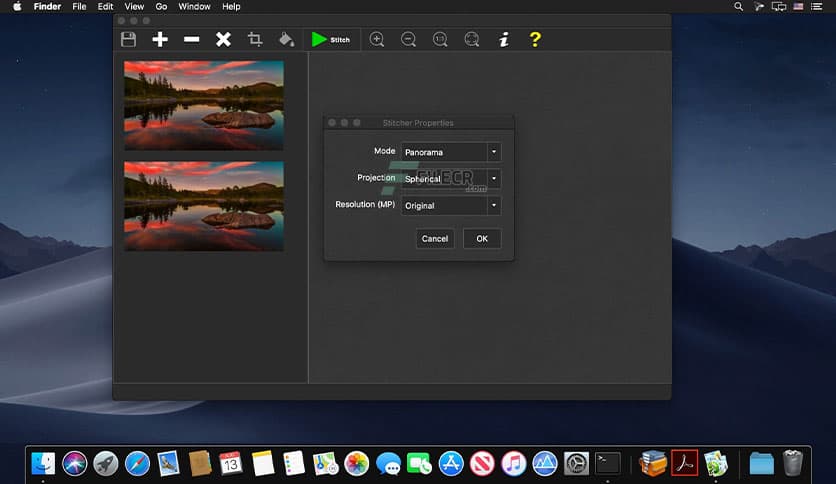Start stitching with the green Stitch button
The width and height of the screenshot is (836, 484).
331,39
